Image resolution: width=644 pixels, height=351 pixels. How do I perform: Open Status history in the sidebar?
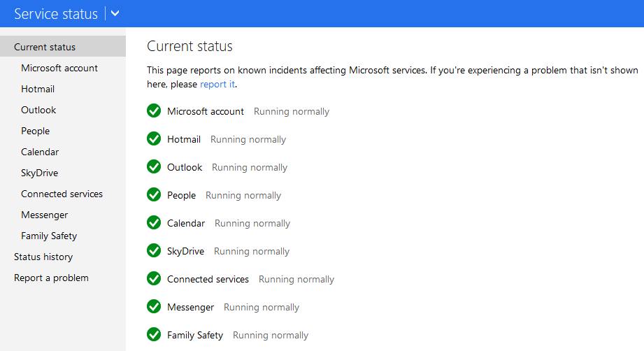tap(43, 257)
